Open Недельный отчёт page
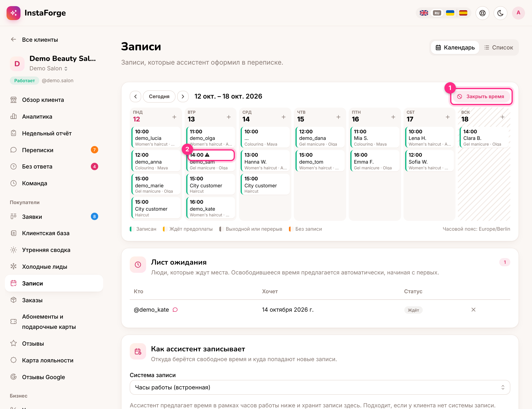Viewport: 532px width, 409px height. [x=54, y=133]
